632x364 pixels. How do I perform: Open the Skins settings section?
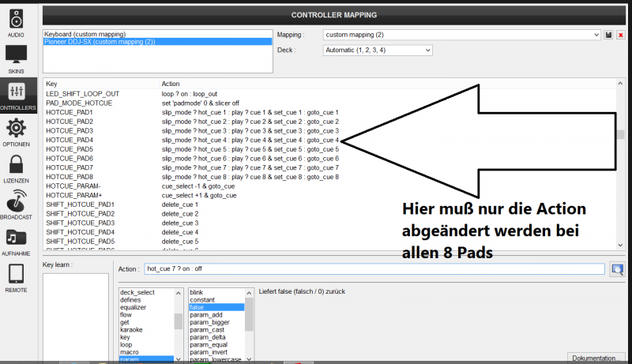coord(16,59)
